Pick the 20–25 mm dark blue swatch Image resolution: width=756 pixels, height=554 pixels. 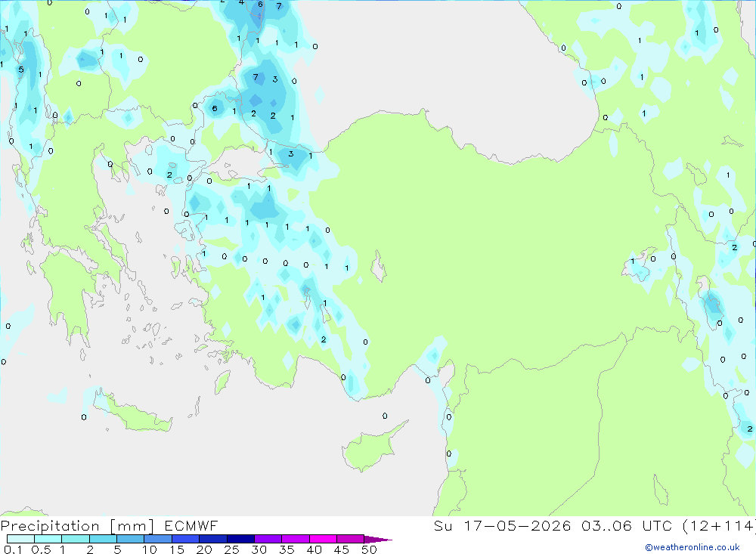pyautogui.click(x=212, y=539)
